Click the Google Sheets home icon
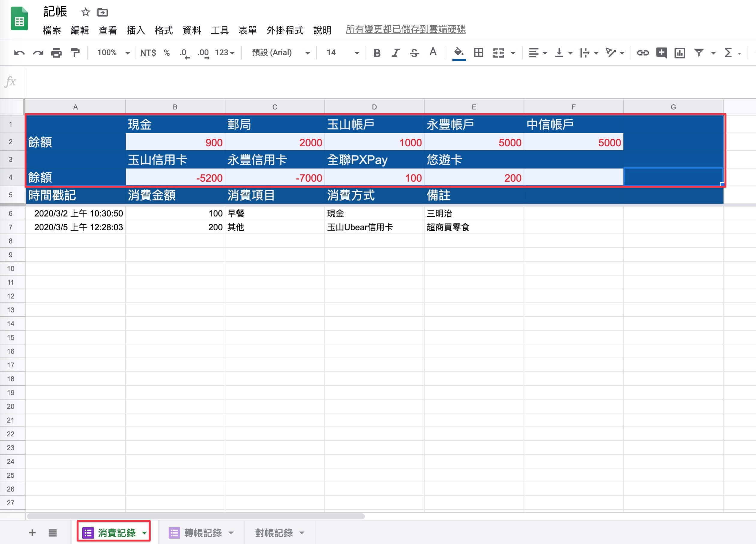 coord(19,19)
